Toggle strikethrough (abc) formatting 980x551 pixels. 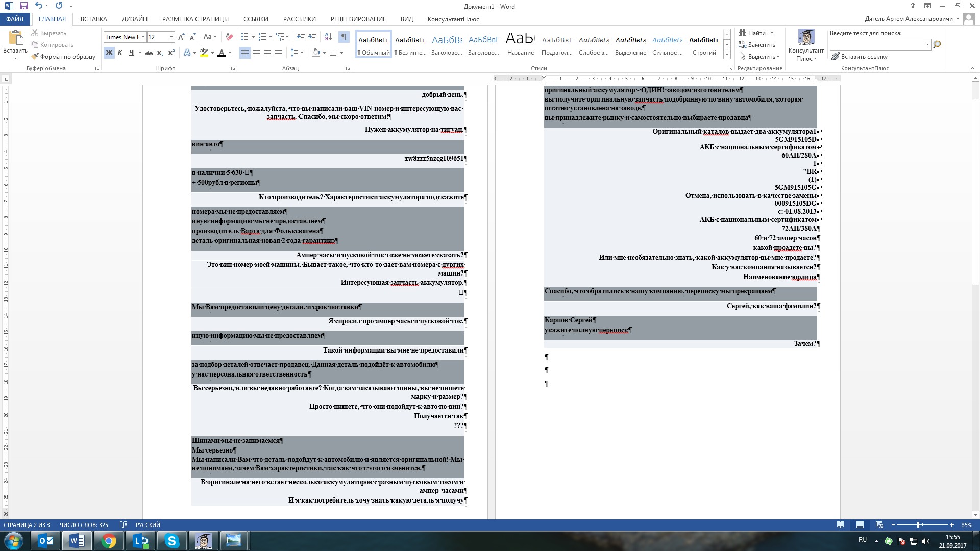click(x=149, y=53)
